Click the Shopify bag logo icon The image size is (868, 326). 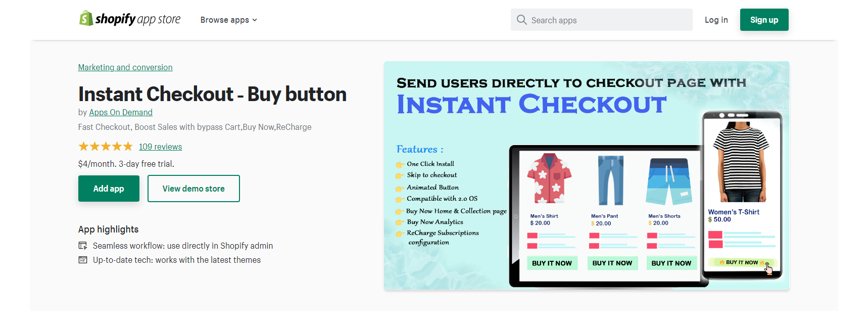[86, 19]
